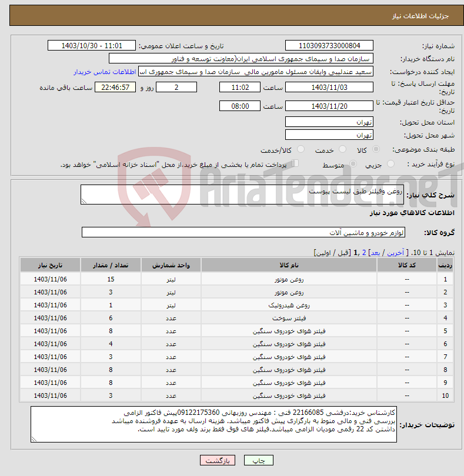Click the لیتر unit in row 3
The height and width of the screenshot is (476, 464).
point(171,305)
